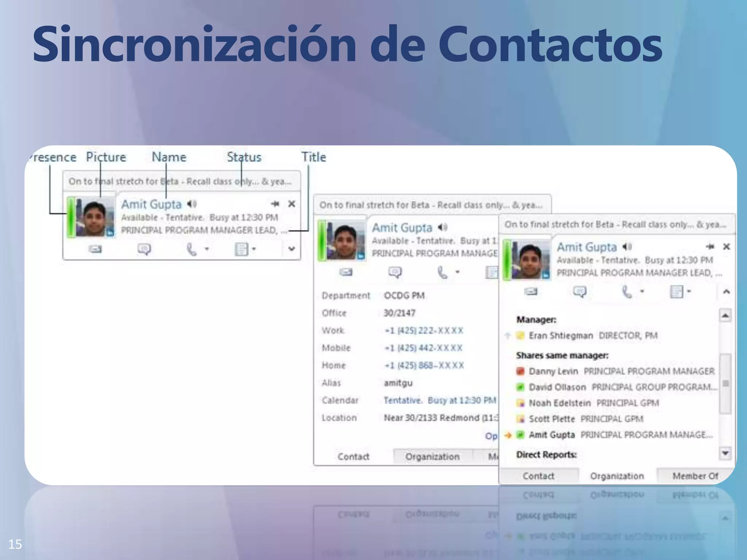747x560 pixels.
Task: Open call dropdown arrow in middle contact card
Action: coord(457,272)
